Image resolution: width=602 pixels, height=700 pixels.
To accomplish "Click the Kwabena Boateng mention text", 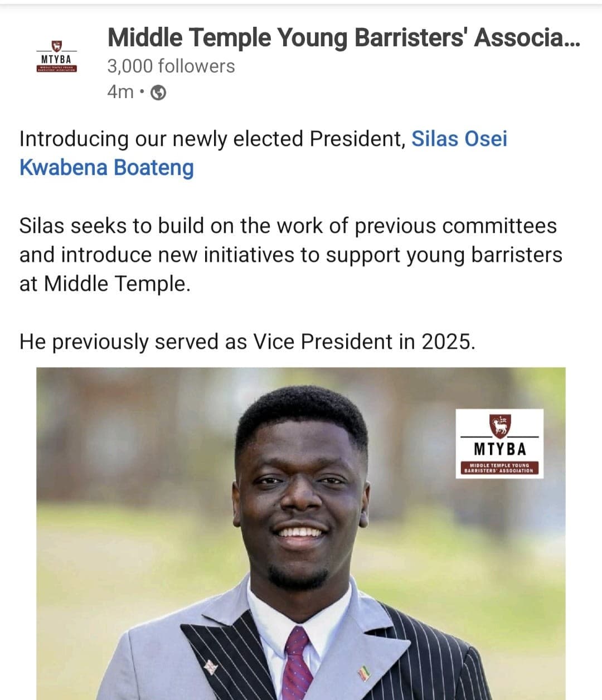I will point(106,167).
